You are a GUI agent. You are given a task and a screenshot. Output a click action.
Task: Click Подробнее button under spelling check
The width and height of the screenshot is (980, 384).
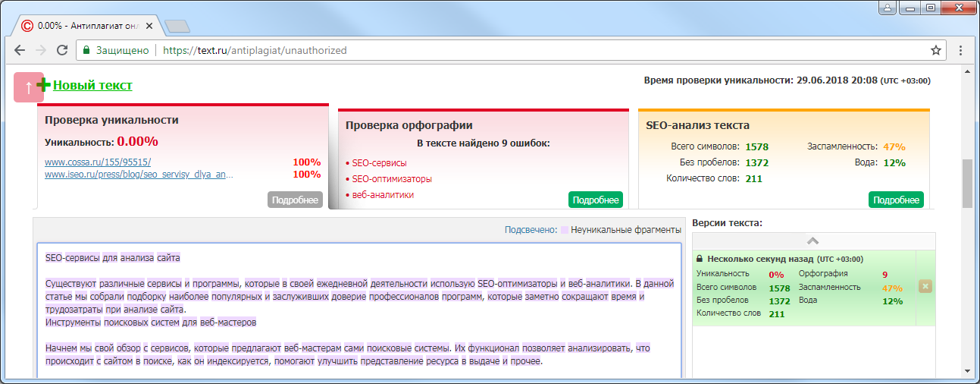tap(595, 200)
